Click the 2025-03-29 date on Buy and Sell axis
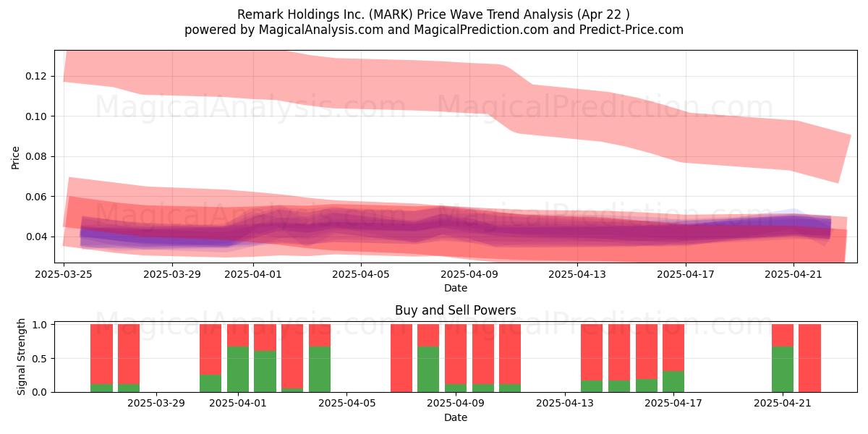This screenshot has height=434, width=868. [x=156, y=404]
